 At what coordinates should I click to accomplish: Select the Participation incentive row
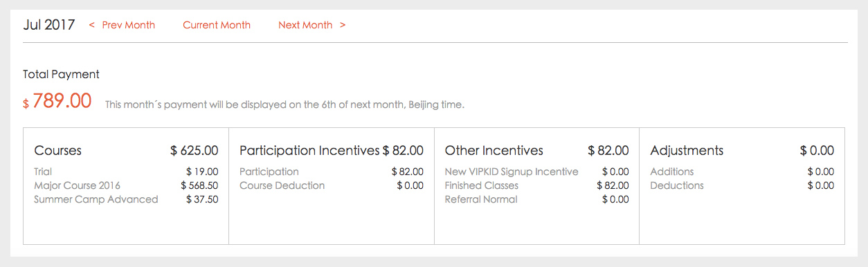pyautogui.click(x=332, y=172)
